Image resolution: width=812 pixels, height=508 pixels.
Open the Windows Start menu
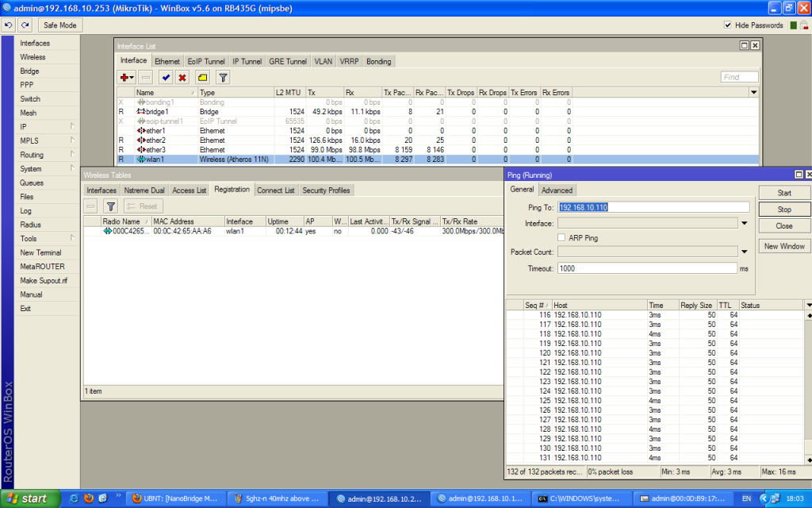(27, 498)
